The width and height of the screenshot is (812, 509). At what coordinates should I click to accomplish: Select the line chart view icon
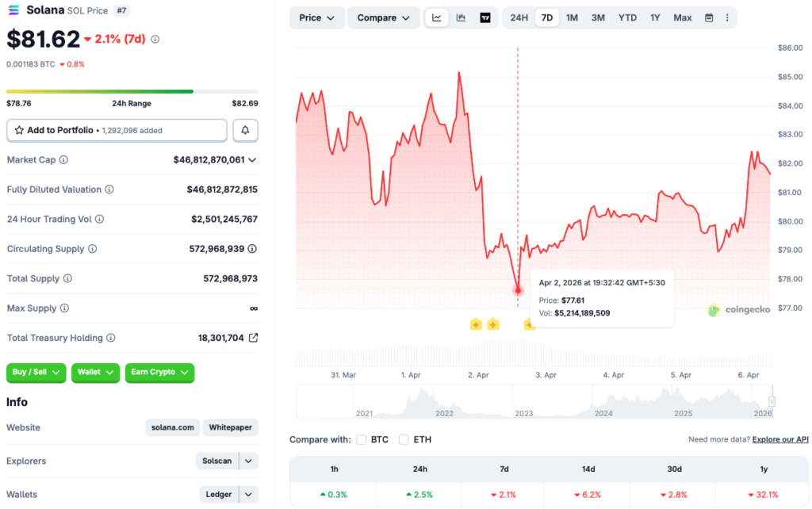[437, 17]
